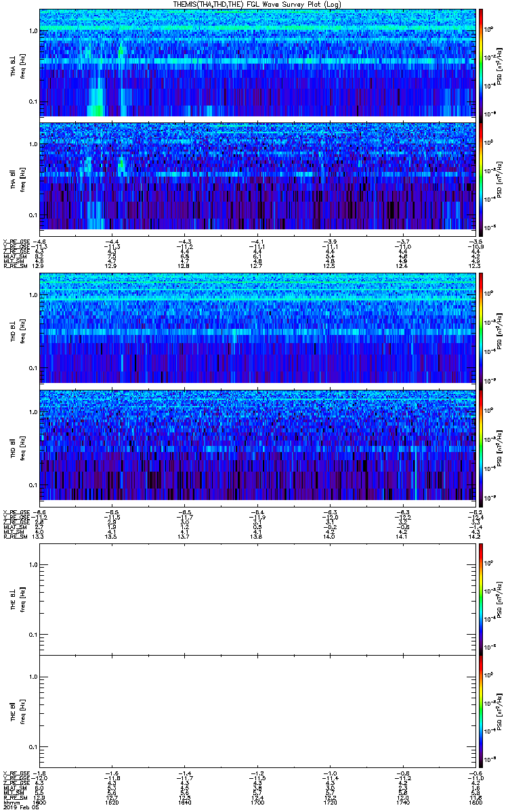Click the plot title 'THEMIS(THA,THD,THE) FGL Wave Survey Plot (Log)'

coord(258,4)
